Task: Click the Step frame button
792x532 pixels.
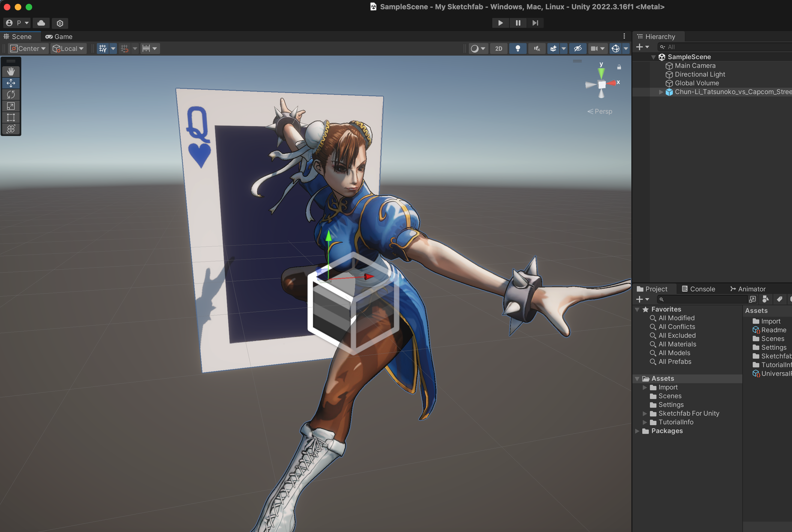Action: pos(535,23)
